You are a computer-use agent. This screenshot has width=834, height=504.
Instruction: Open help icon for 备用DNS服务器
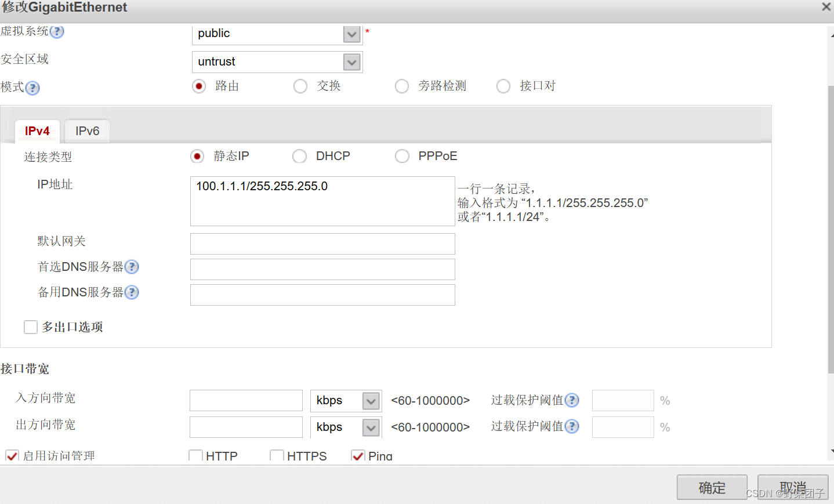click(x=132, y=292)
